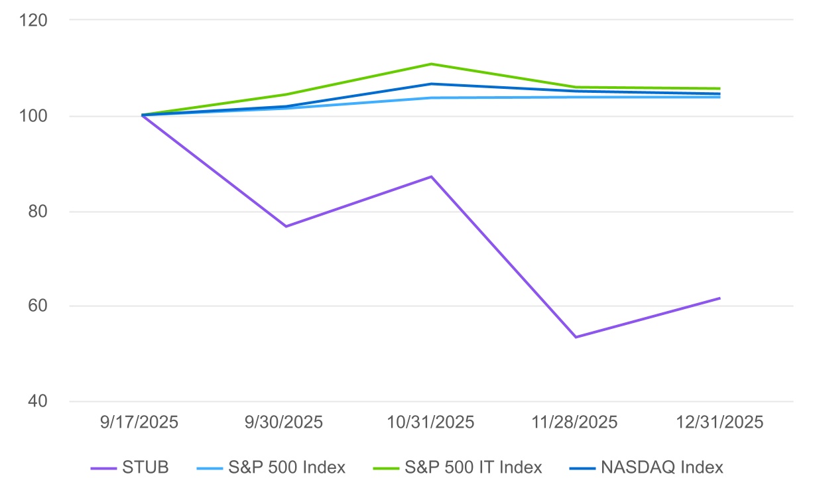Click the STUB legend label
813x504 pixels.
click(x=145, y=468)
